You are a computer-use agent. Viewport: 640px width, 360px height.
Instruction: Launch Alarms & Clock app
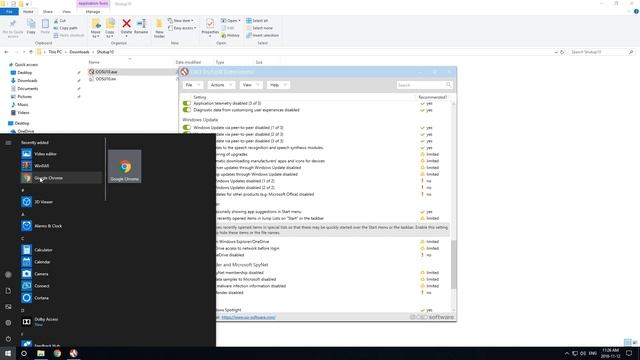click(x=61, y=226)
